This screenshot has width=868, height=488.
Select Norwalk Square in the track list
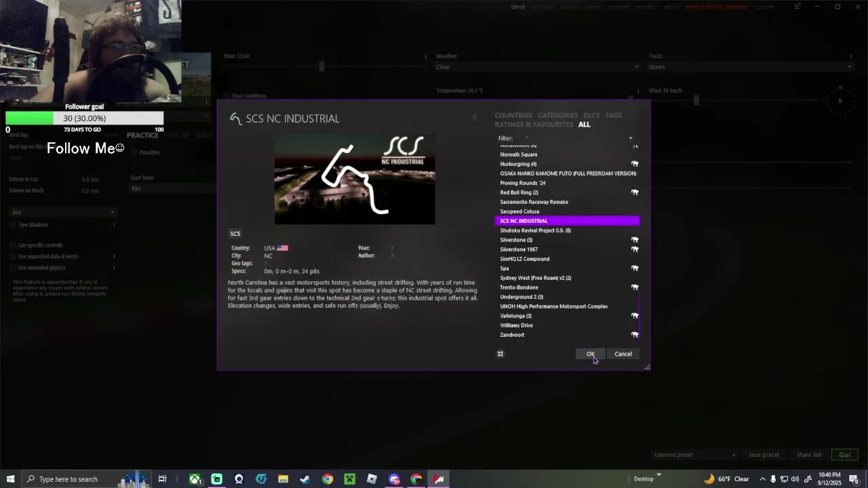click(519, 155)
